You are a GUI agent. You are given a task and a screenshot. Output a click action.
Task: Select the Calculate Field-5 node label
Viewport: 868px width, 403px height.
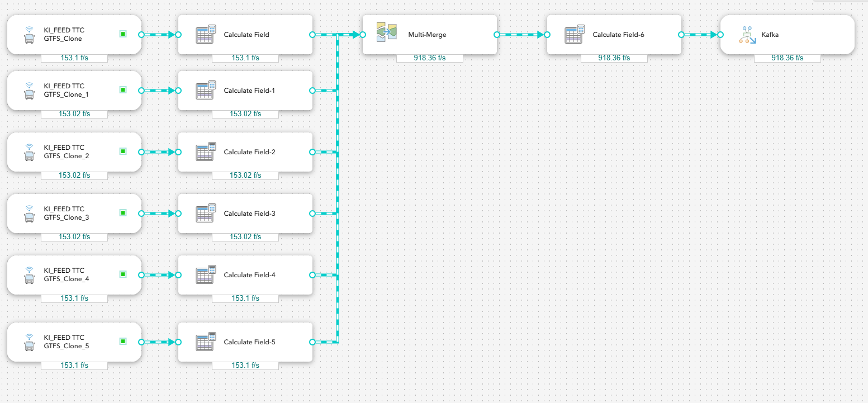tap(249, 342)
